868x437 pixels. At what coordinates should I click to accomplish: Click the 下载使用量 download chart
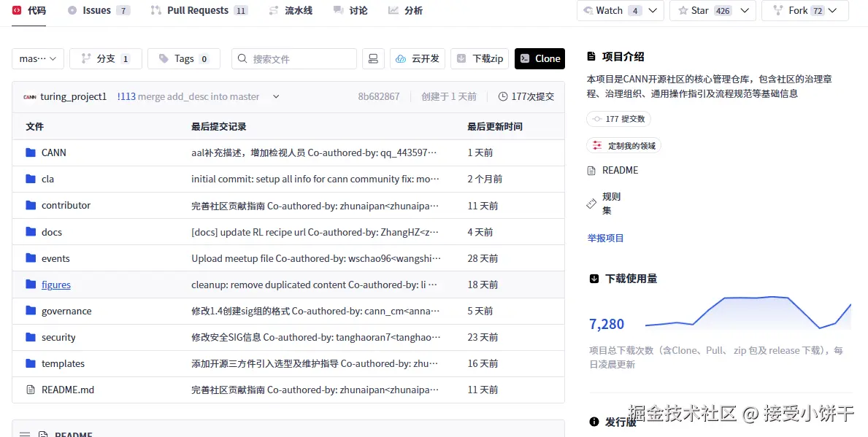pos(748,312)
